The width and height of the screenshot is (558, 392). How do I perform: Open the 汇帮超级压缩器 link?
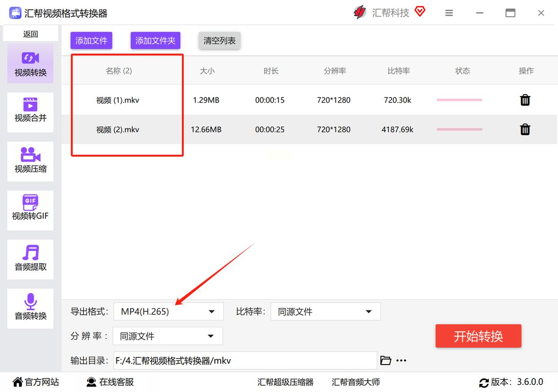point(286,382)
